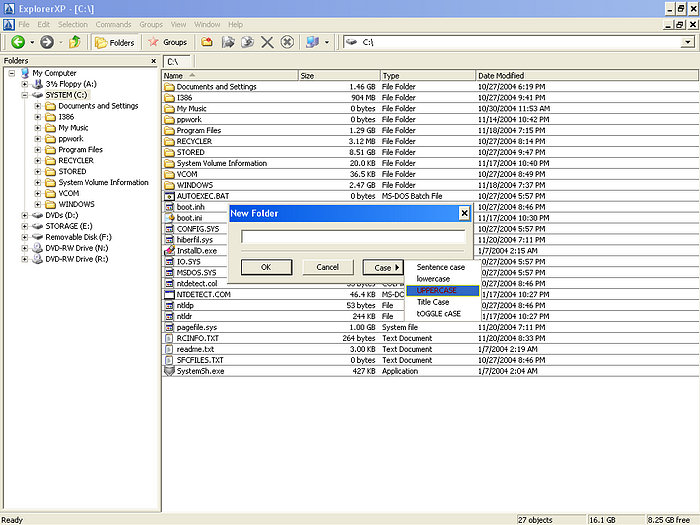Click the Case button with arrow
Image resolution: width=700 pixels, height=525 pixels.
pyautogui.click(x=383, y=267)
